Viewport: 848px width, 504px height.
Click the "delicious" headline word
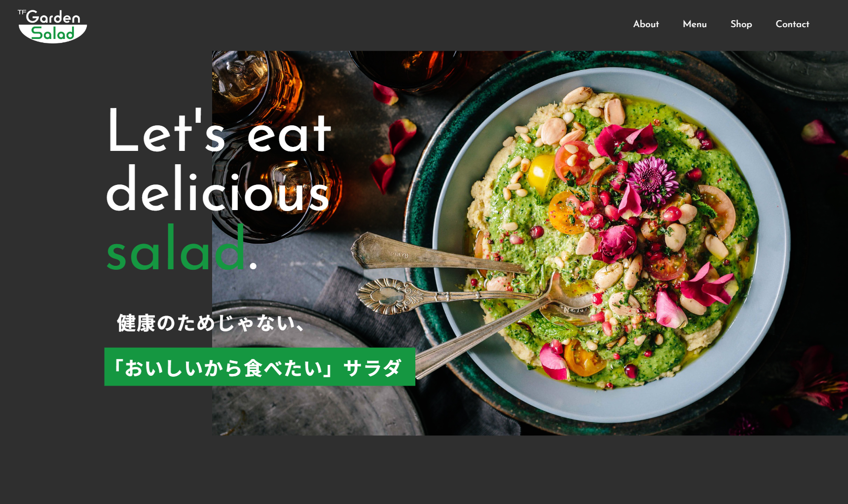218,190
